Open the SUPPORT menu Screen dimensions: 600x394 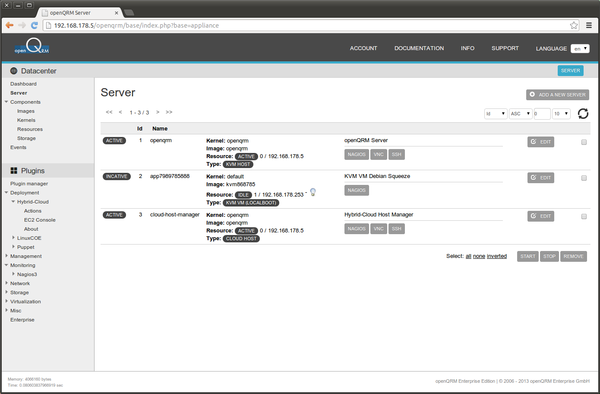coord(505,48)
